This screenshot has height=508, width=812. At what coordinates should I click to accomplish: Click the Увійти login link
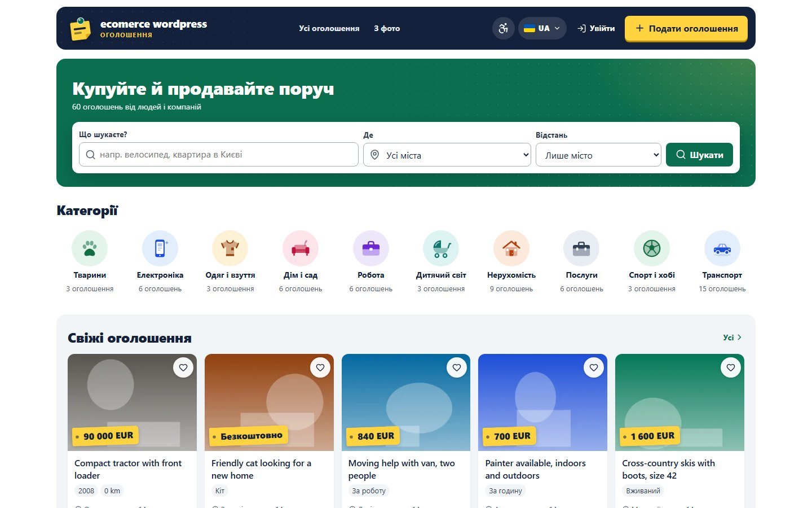(596, 28)
